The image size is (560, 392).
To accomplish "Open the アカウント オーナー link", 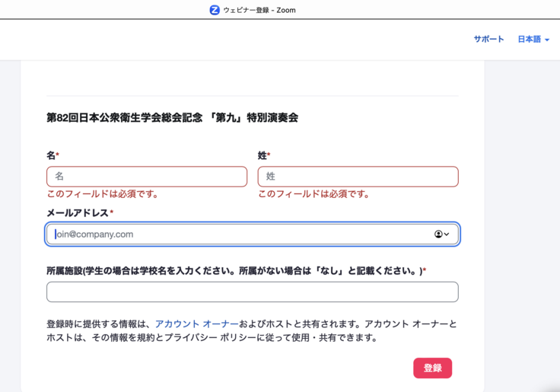I will (196, 324).
